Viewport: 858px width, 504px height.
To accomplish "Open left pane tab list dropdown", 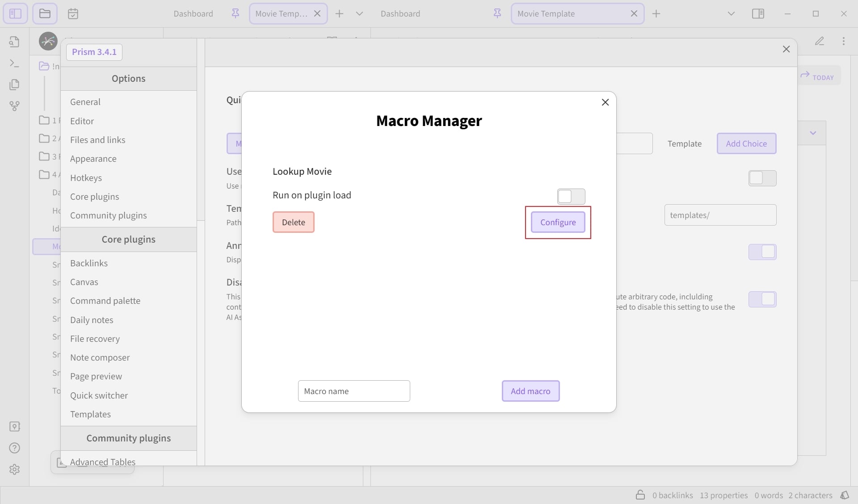I will [x=359, y=13].
